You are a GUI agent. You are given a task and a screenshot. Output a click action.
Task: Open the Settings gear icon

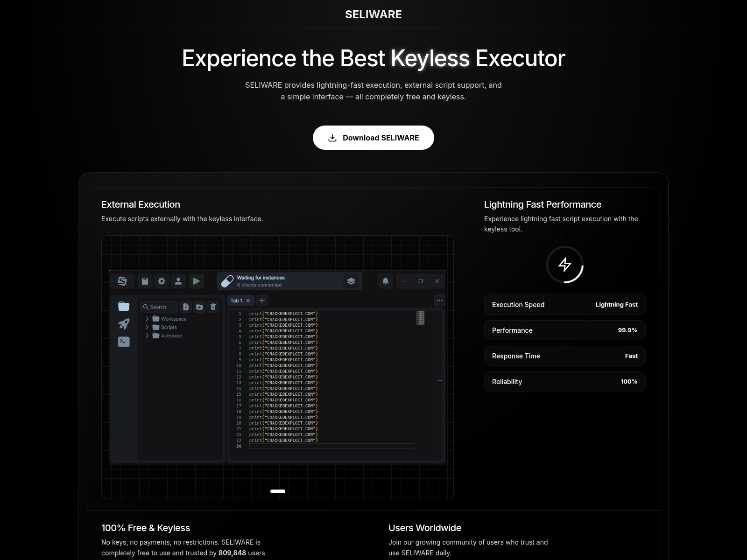(x=162, y=281)
